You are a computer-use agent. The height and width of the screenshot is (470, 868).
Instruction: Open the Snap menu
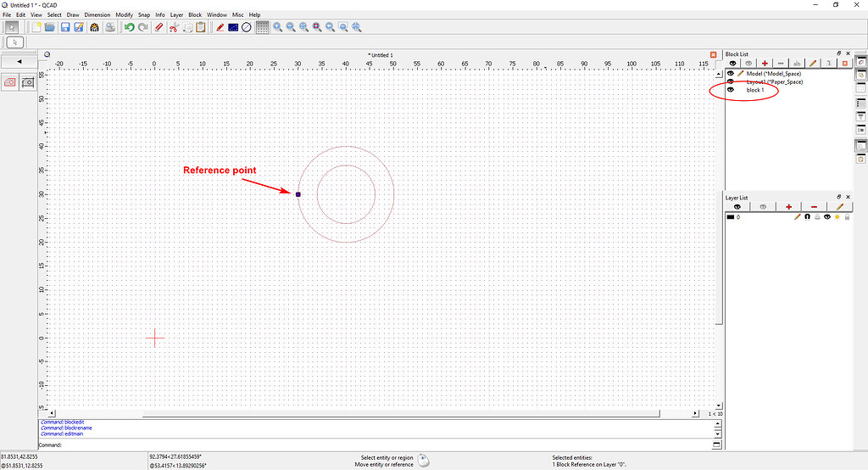(x=144, y=15)
